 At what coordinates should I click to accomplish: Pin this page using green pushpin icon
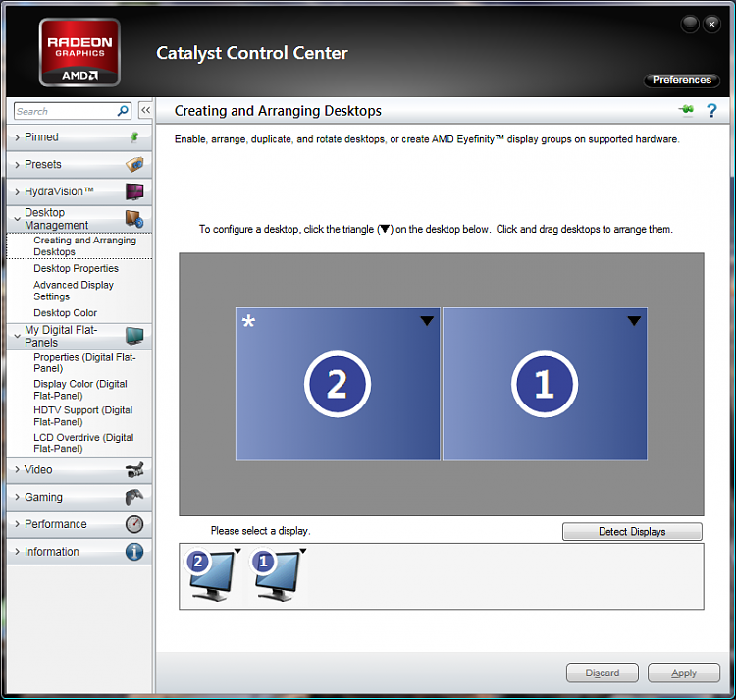coord(686,110)
